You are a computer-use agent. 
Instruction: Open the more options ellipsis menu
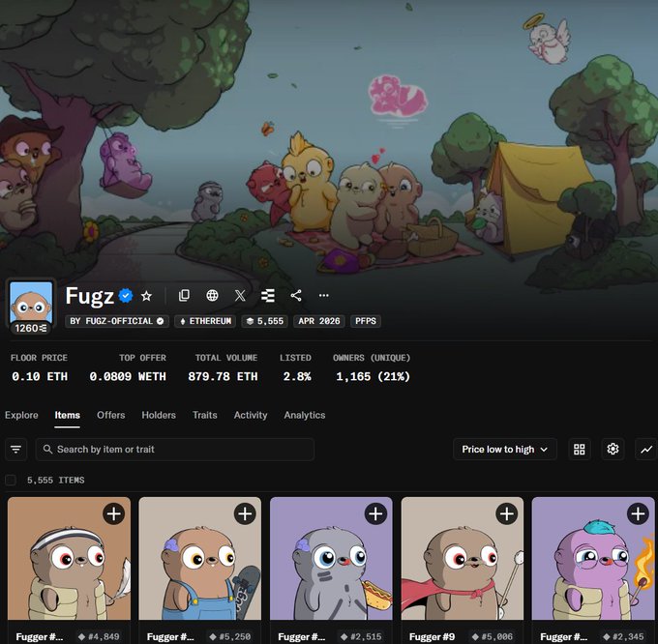tap(323, 296)
